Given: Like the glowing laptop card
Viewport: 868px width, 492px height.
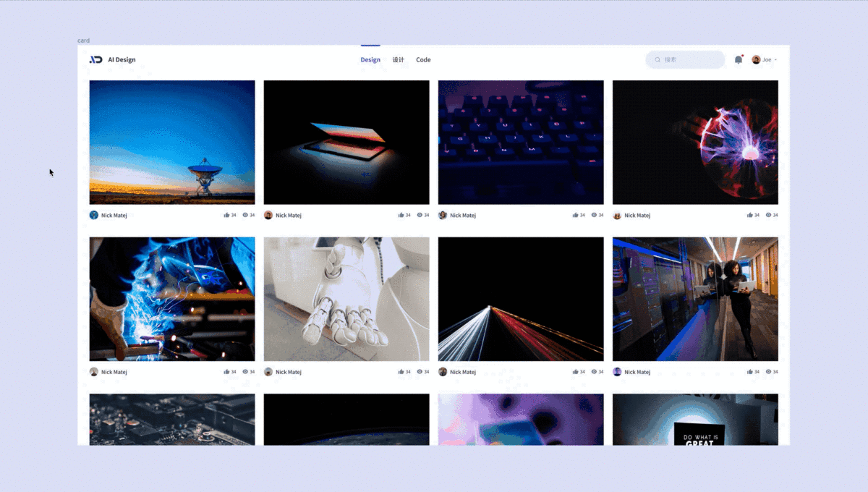Looking at the screenshot, I should point(401,215).
